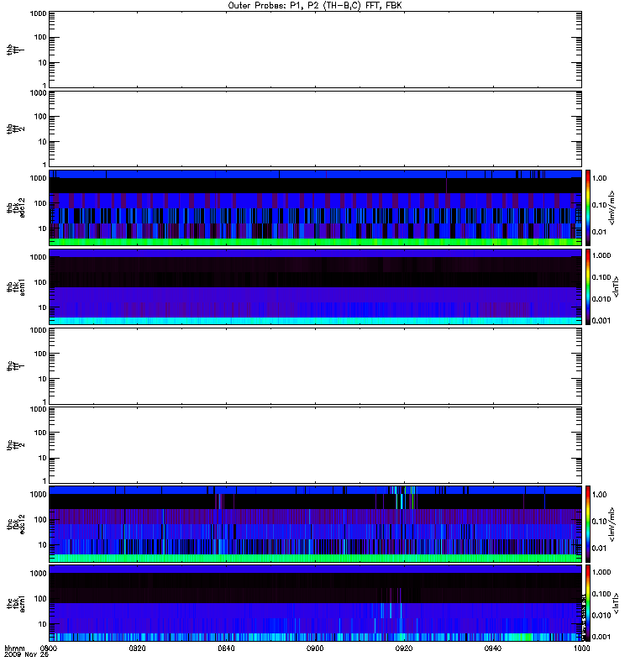Click the empty thc fft 1 panel
630x672 pixels.
[x=315, y=366]
